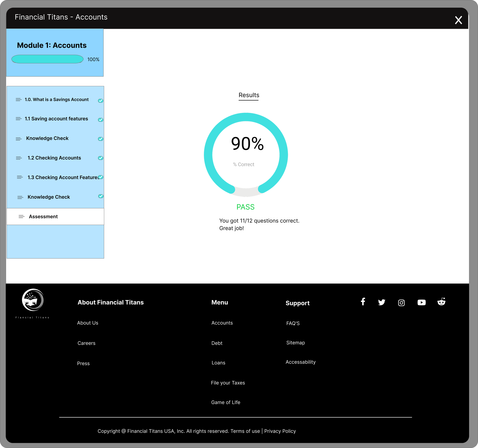Click lines icon beside 1.2 Checking Accounts

19,158
